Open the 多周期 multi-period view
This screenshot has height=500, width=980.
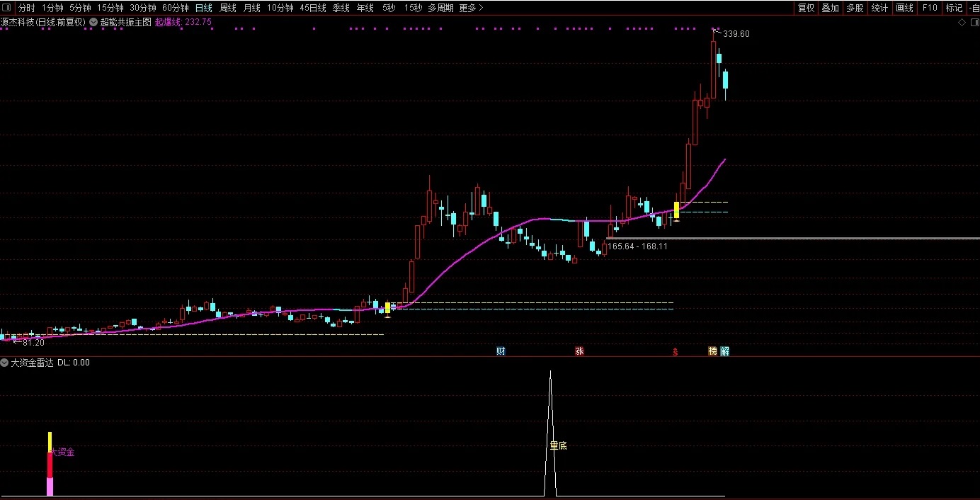440,8
